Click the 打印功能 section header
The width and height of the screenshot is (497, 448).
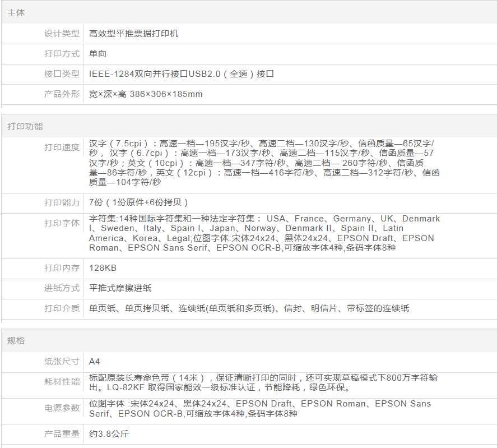tap(25, 126)
